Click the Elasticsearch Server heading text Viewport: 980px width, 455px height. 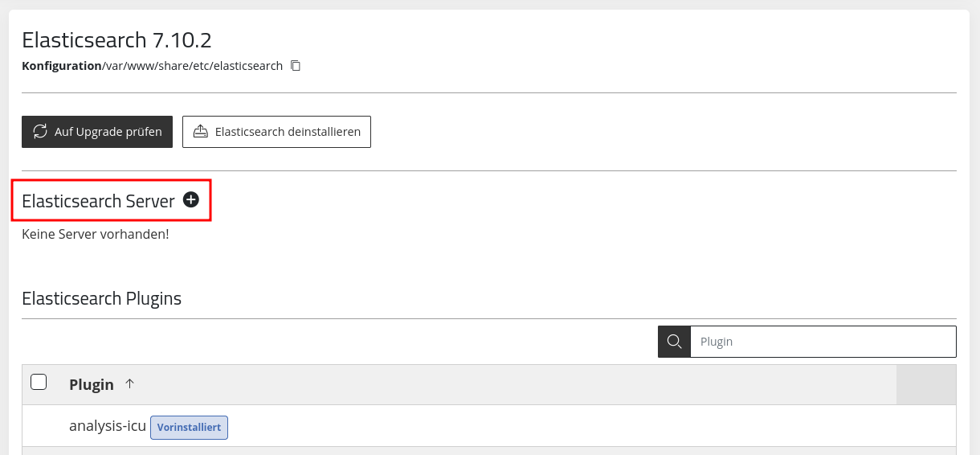(98, 201)
